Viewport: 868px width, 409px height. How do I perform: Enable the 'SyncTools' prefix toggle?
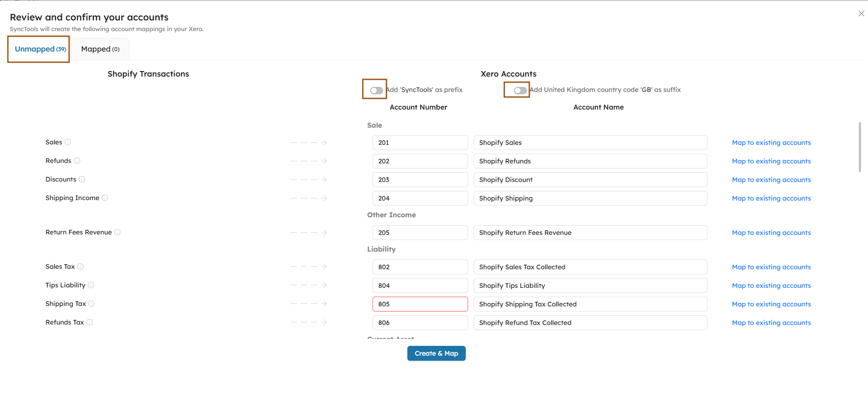[x=376, y=90]
